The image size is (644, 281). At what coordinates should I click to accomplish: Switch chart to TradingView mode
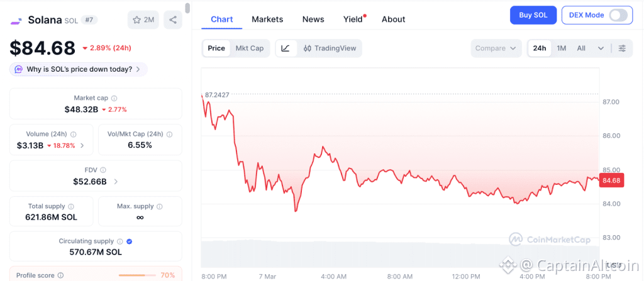click(x=330, y=48)
